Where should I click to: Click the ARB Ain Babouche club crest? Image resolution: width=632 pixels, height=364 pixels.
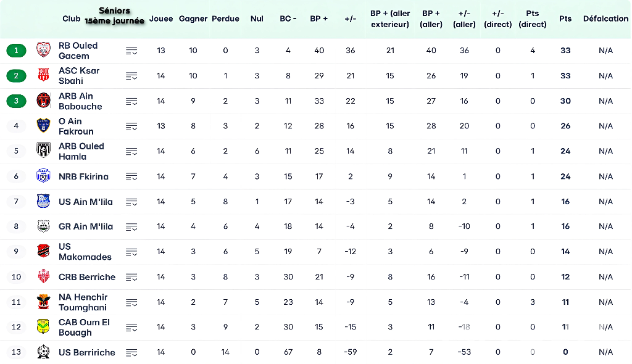[43, 101]
